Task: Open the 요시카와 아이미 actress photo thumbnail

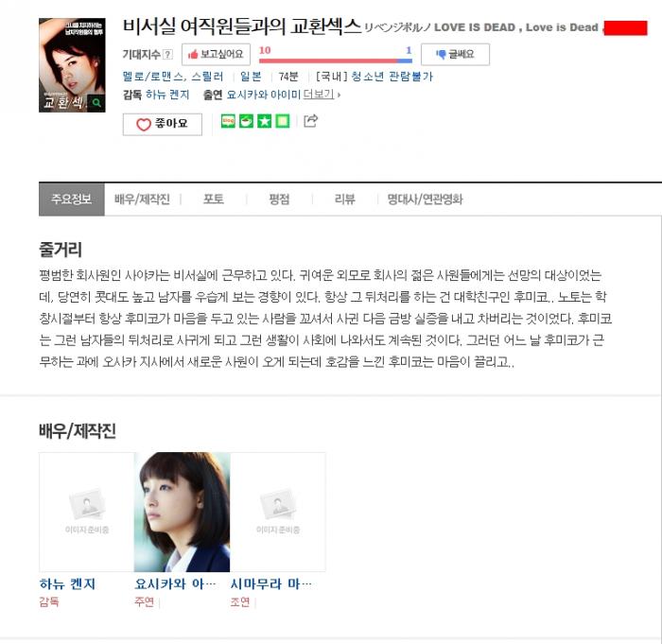Action: tap(182, 512)
